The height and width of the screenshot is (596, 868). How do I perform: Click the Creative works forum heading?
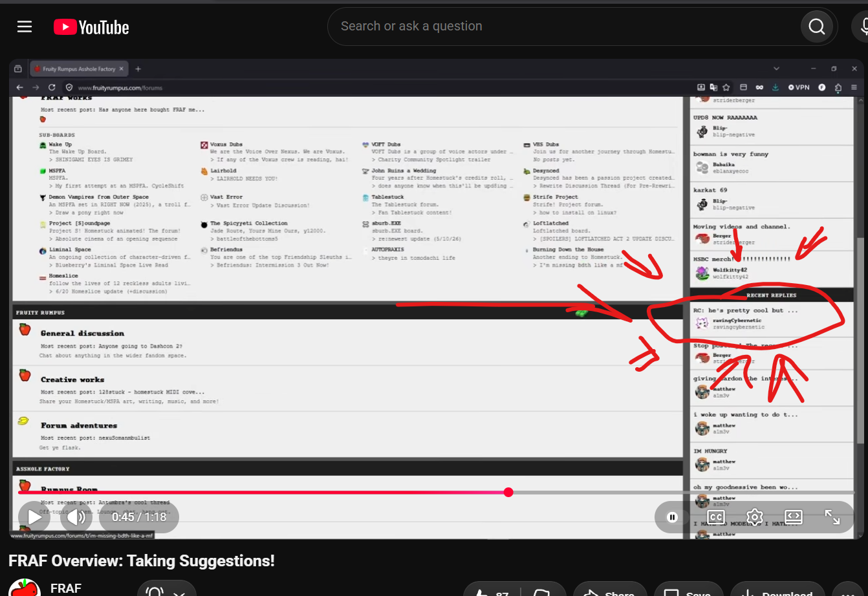pos(72,380)
